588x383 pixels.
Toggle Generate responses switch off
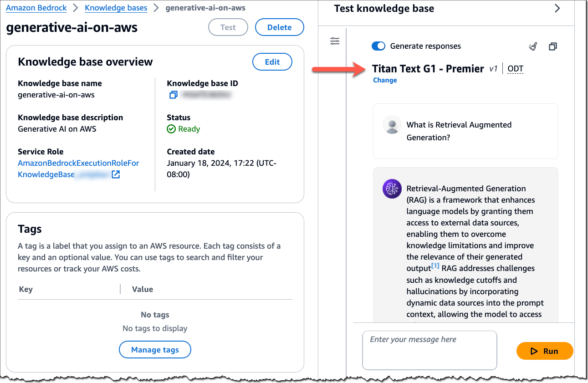pyautogui.click(x=379, y=46)
